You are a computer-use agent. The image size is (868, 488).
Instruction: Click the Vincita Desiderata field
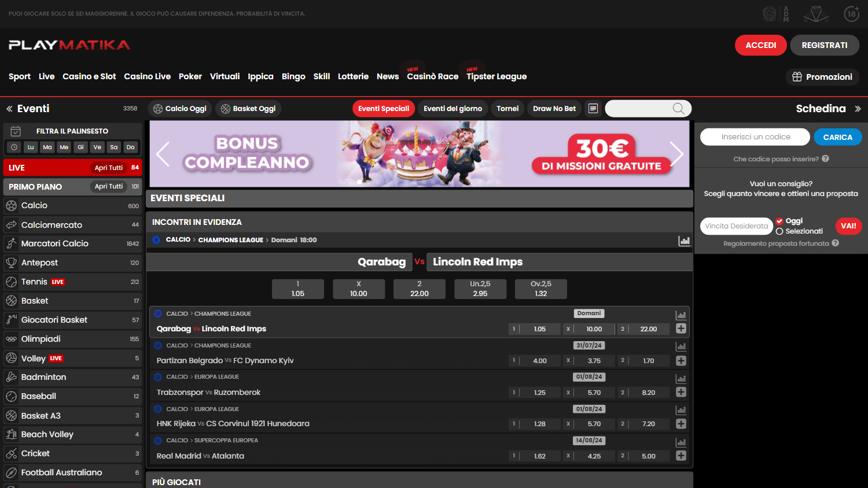737,226
